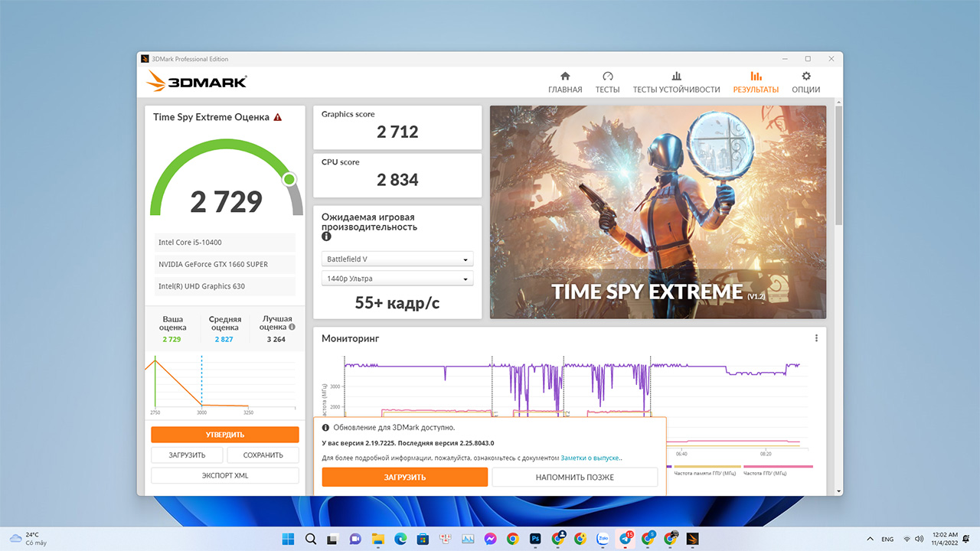This screenshot has width=980, height=551.
Task: Click the СОХРАНИТЬ button
Action: (263, 455)
